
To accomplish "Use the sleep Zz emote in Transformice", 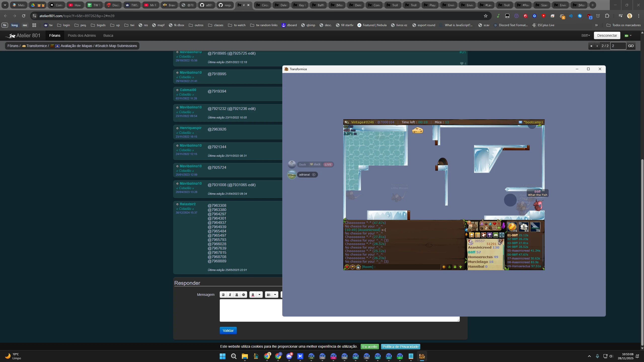I will 486,228.
